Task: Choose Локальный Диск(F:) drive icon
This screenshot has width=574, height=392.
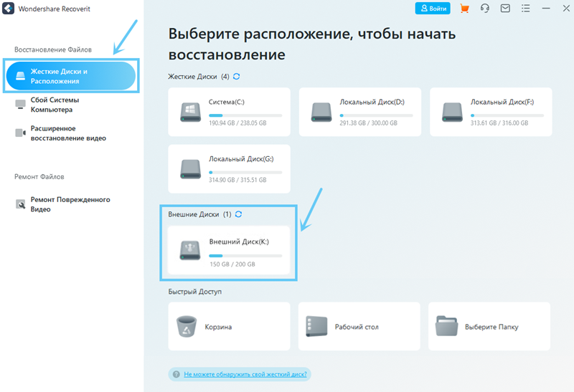Action: point(452,112)
